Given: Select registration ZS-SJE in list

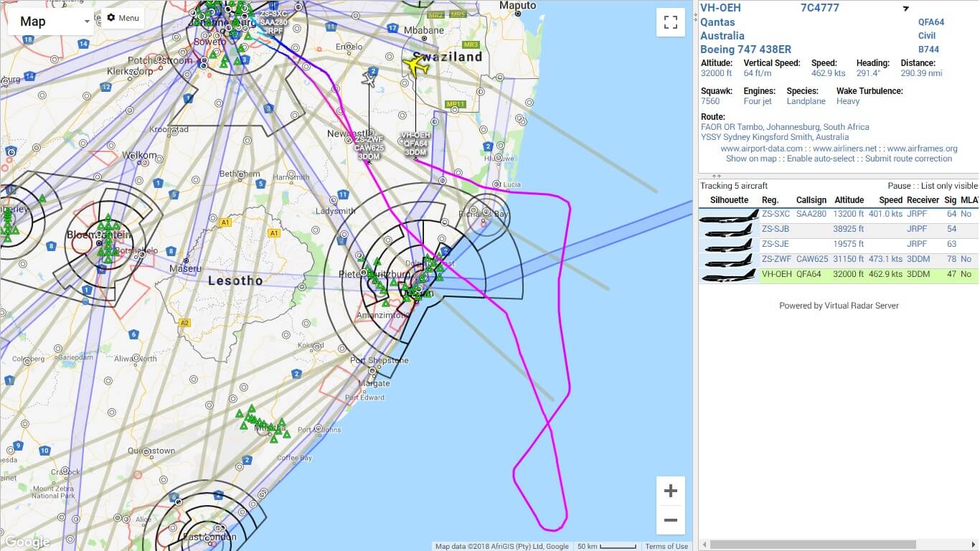Looking at the screenshot, I should tap(776, 244).
